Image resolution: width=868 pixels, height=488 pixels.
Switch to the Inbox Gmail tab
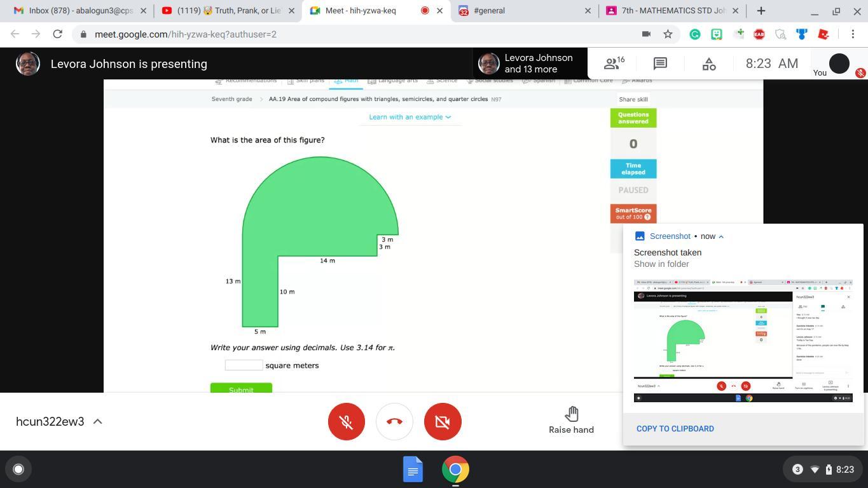pos(79,11)
